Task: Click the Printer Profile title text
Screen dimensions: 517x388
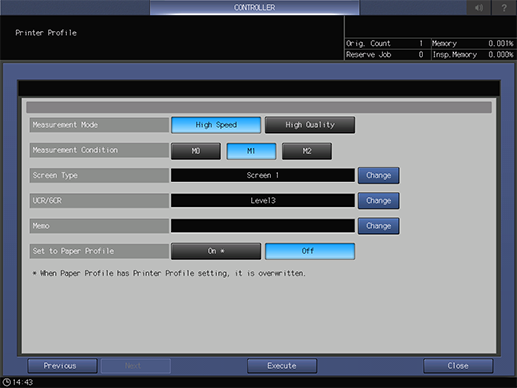Action: click(x=46, y=33)
